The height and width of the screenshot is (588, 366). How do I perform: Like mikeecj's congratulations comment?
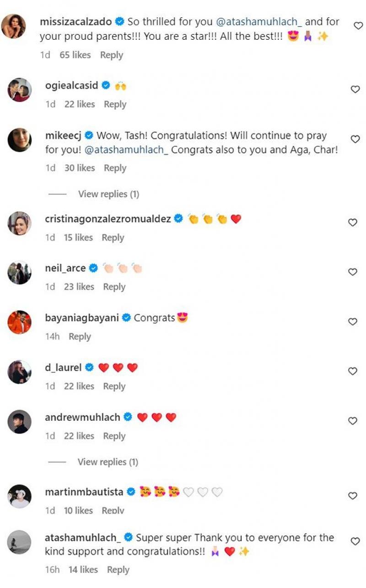(x=355, y=139)
